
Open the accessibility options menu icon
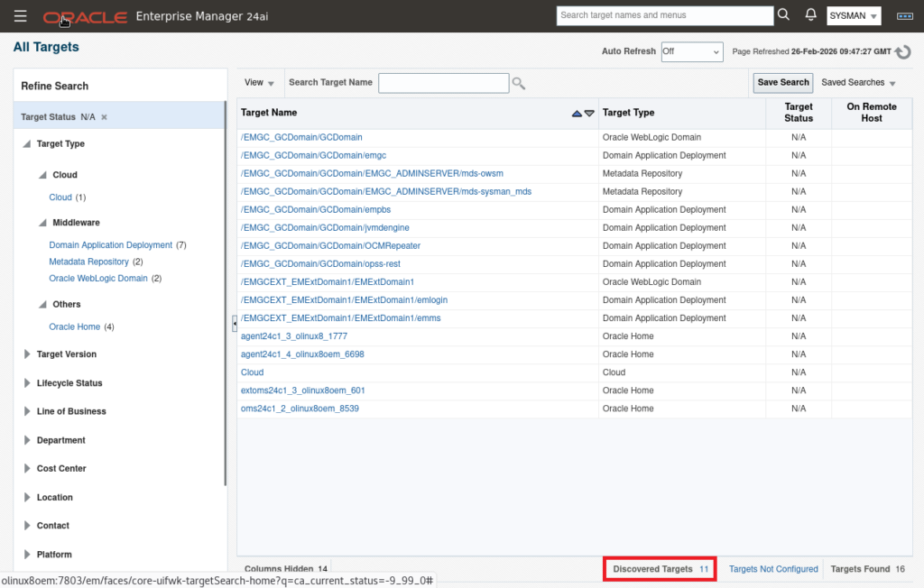(x=904, y=16)
